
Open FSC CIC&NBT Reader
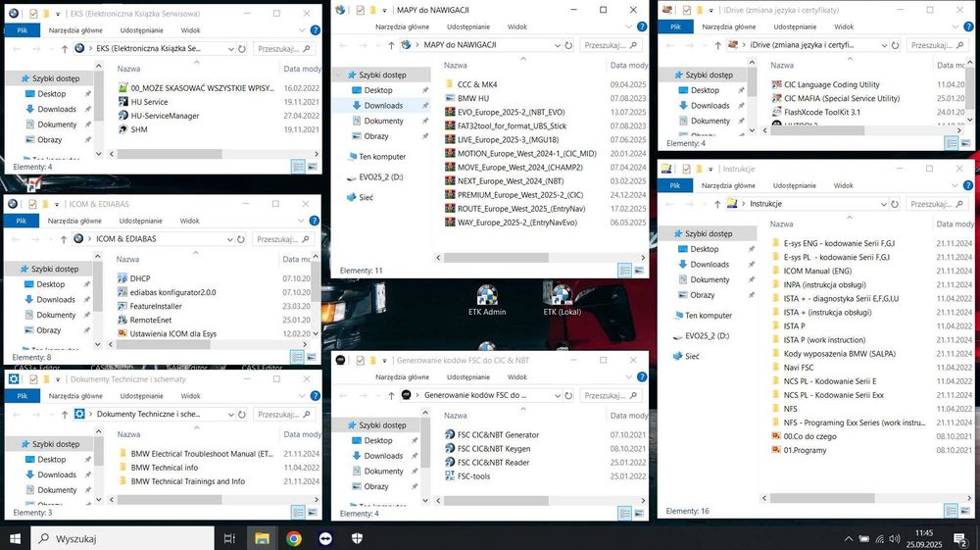coord(493,463)
